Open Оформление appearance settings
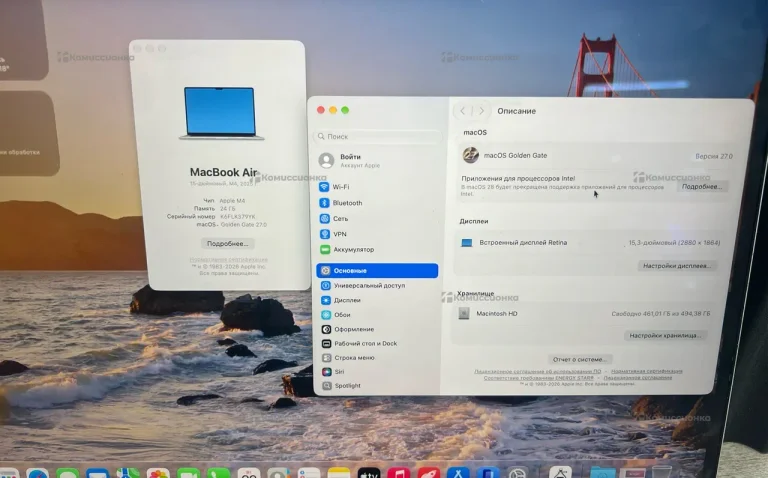This screenshot has height=478, width=768. [377, 329]
